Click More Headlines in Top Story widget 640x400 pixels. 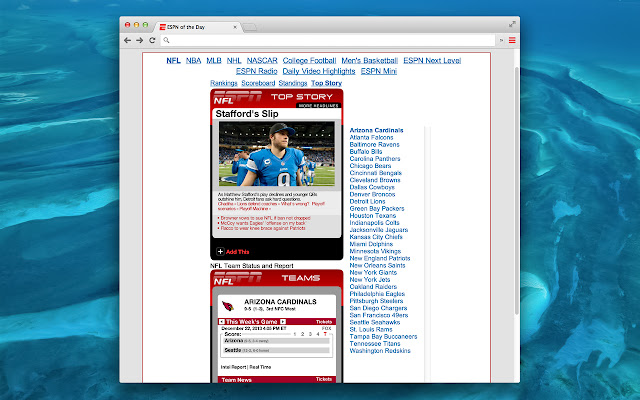coord(318,106)
